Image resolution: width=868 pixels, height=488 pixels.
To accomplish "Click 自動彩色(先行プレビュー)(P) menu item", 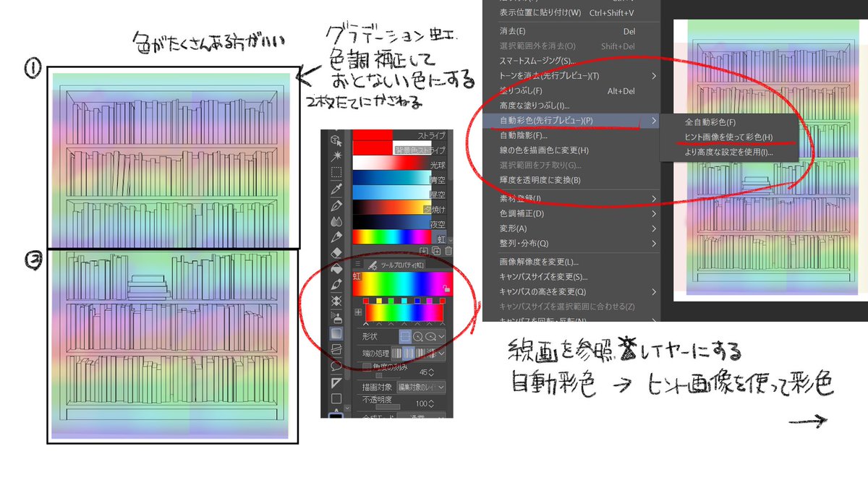I will click(x=571, y=121).
